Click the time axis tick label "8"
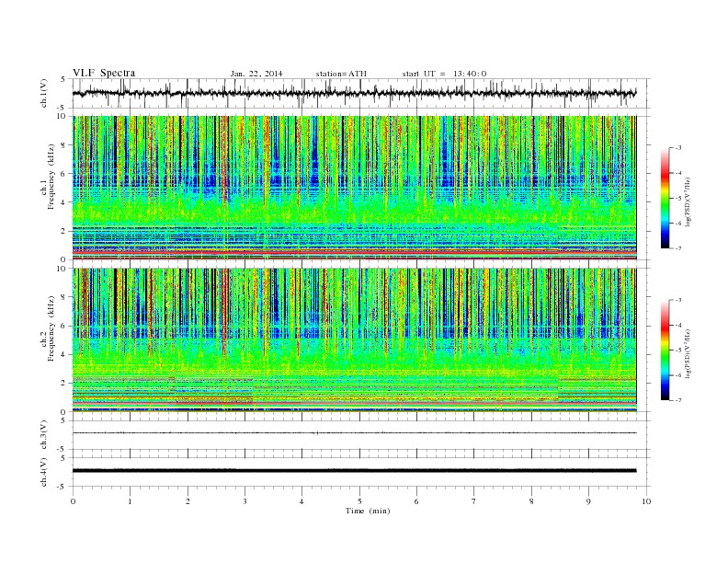 (x=531, y=501)
